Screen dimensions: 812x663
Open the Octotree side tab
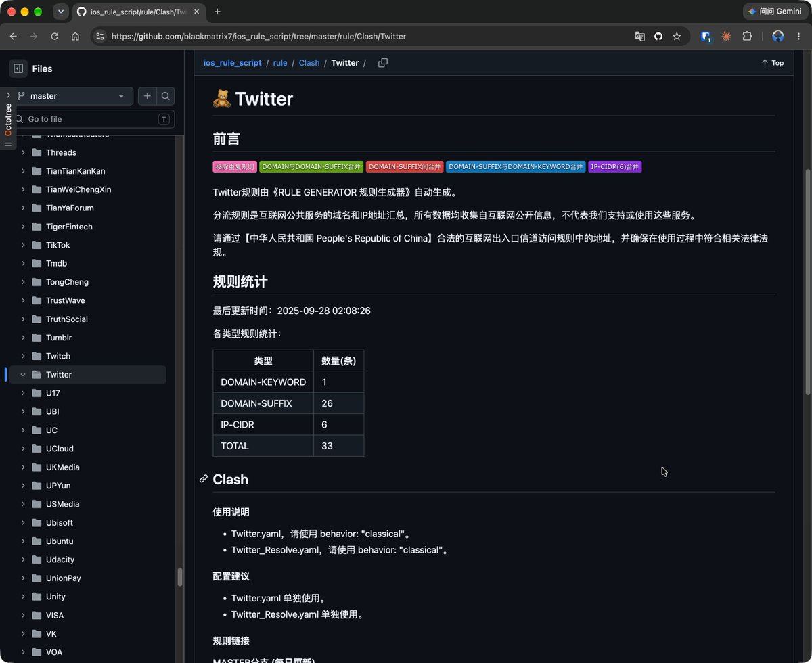coord(8,120)
